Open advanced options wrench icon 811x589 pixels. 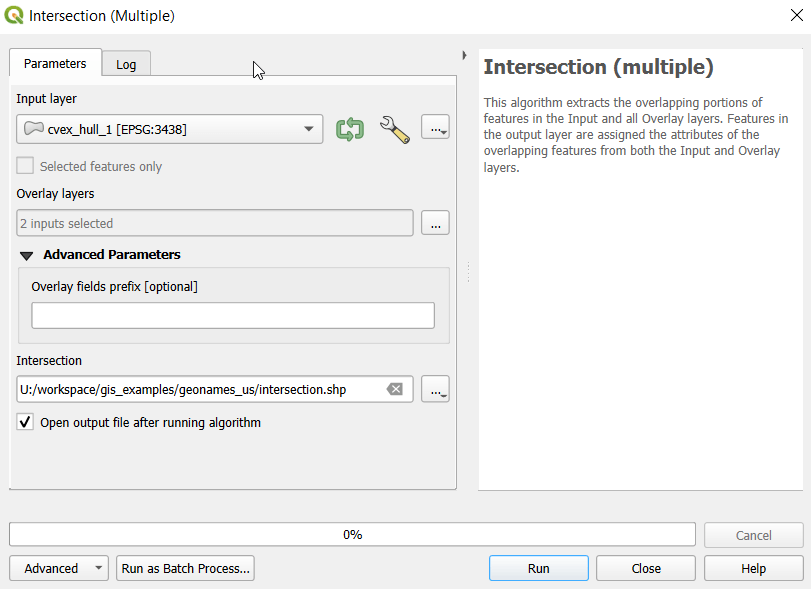tap(395, 129)
